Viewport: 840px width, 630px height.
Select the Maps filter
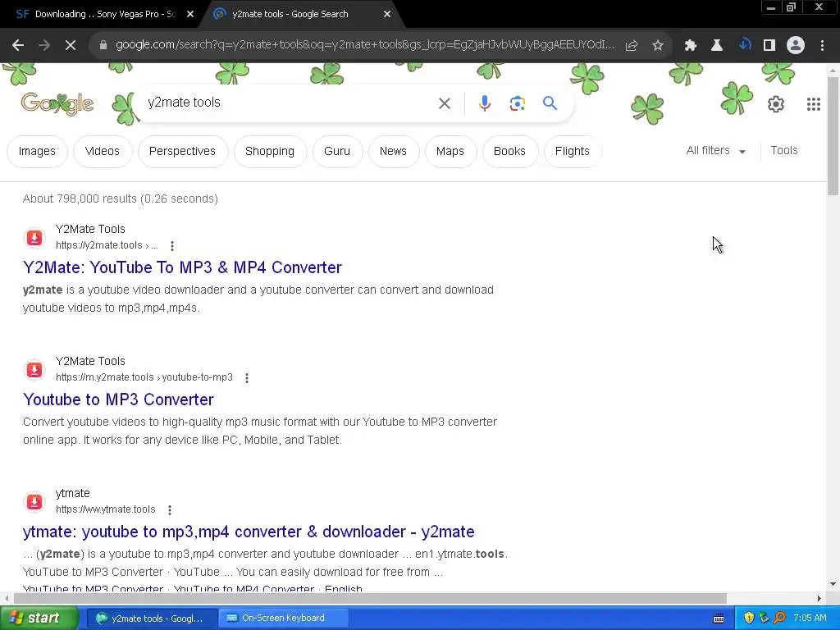(450, 152)
